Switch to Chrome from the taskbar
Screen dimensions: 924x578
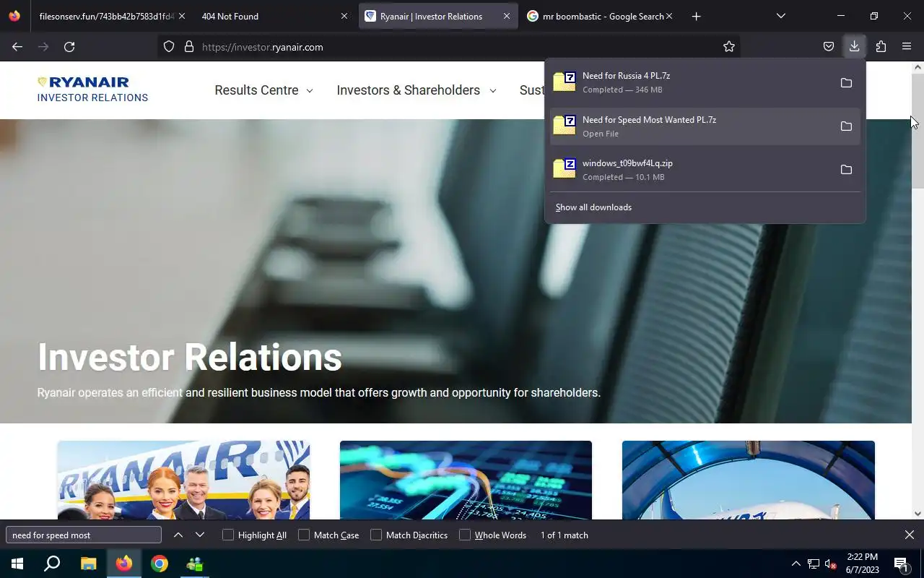160,564
